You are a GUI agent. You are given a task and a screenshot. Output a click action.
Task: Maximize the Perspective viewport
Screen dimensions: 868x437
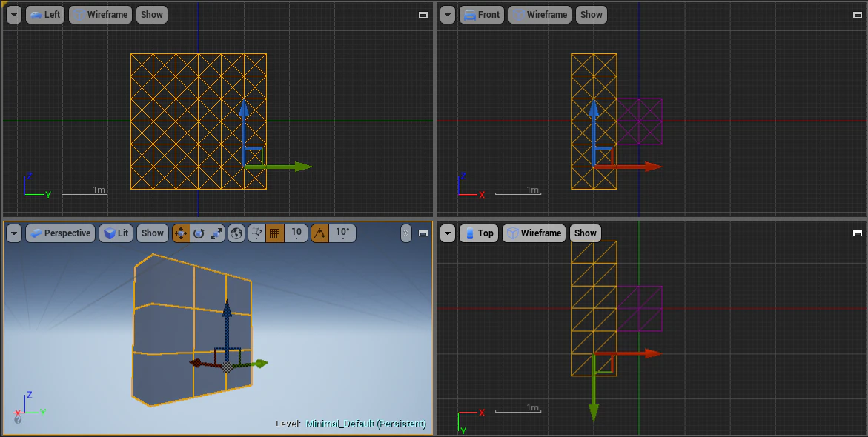[423, 233]
